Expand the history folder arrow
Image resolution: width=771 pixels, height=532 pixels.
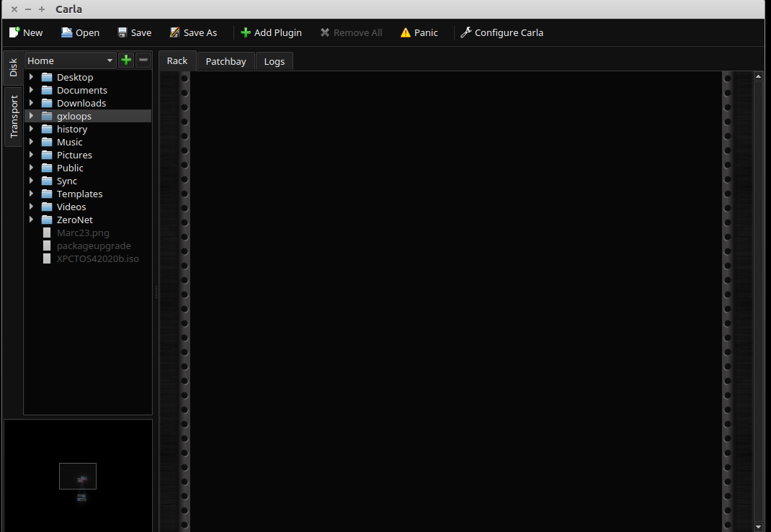(32, 129)
